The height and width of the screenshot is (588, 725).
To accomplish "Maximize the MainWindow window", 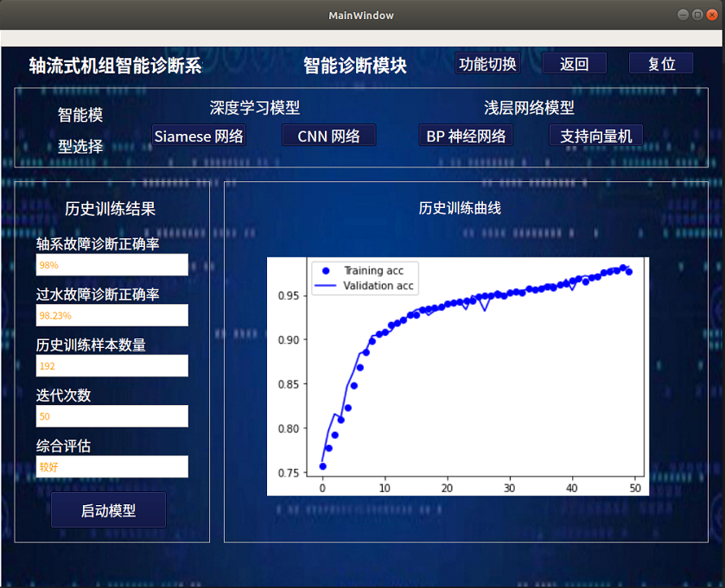I will [x=697, y=15].
